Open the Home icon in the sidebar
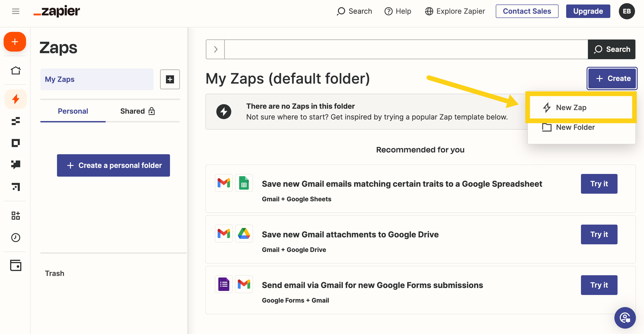Screen dimensions: 644x334 point(16,71)
